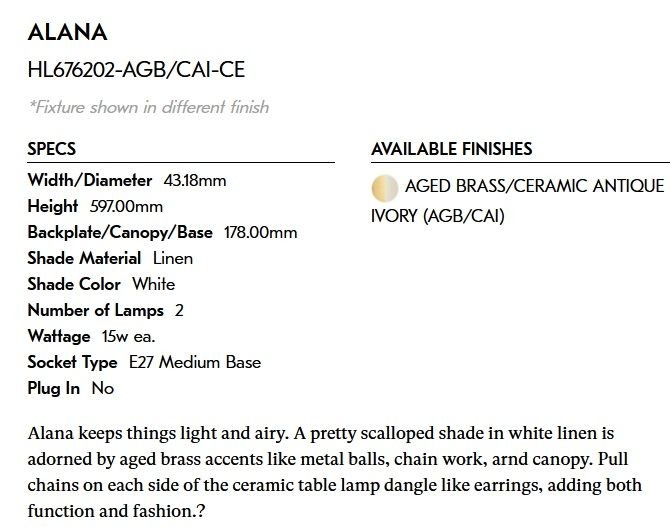This screenshot has width=670, height=527.
Task: Click the E27 Medium Base socket value
Action: pyautogui.click(x=195, y=362)
